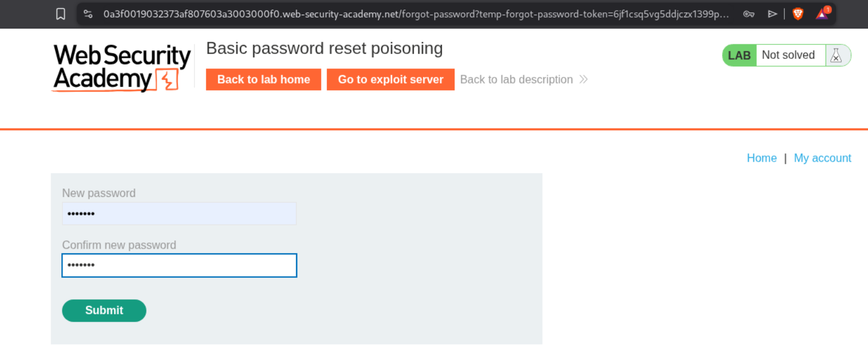This screenshot has width=868, height=357.
Task: Focus the Confirm new password field
Action: click(179, 266)
